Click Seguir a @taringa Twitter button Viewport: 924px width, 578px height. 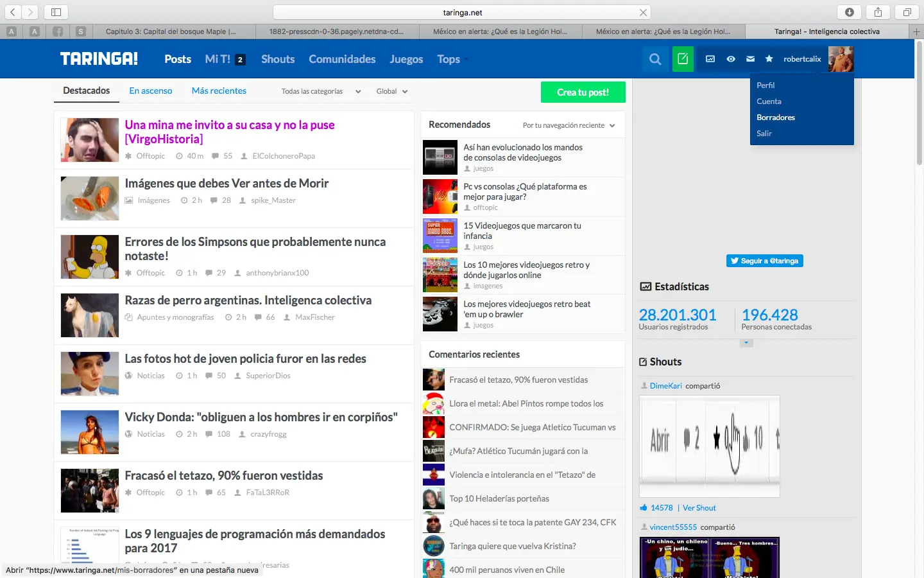pyautogui.click(x=765, y=261)
